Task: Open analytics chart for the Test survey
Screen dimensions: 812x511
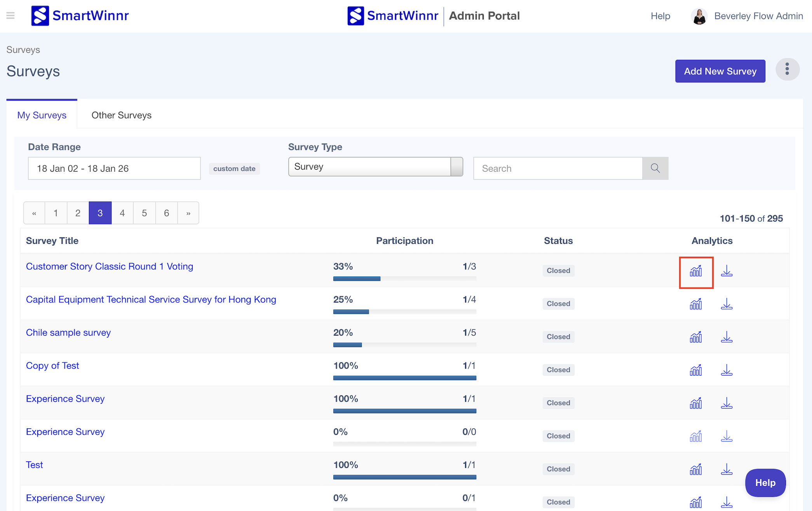Action: tap(696, 469)
